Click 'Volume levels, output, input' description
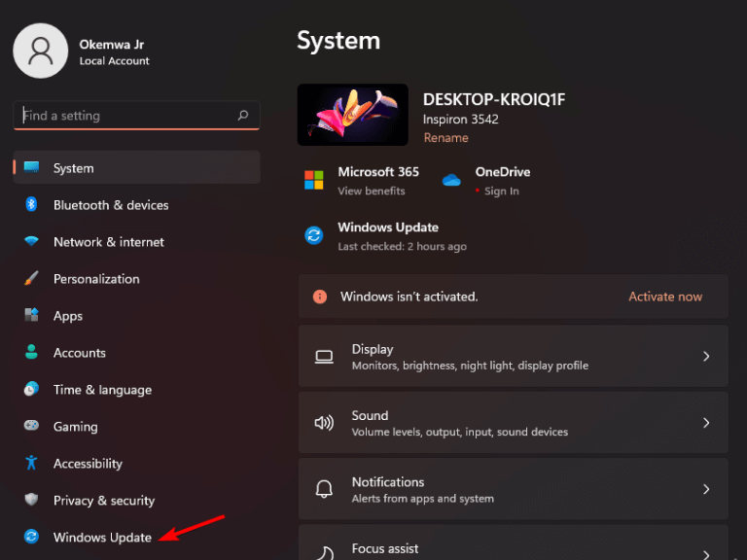The height and width of the screenshot is (560, 747). click(460, 432)
